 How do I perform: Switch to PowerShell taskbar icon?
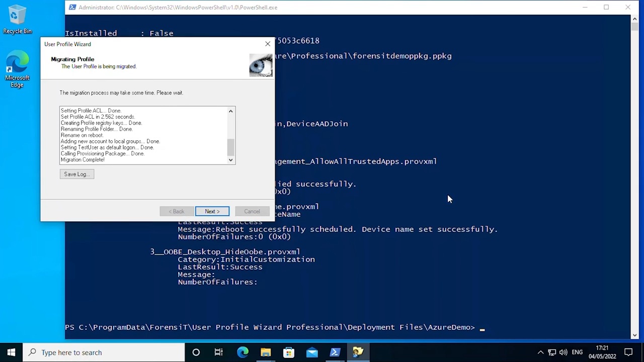[335, 352]
